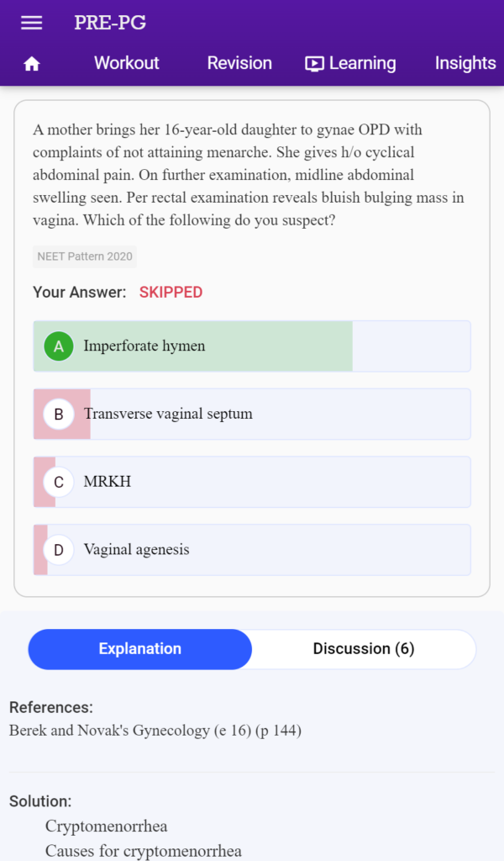Open the hamburger navigation menu
The image size is (504, 861).
tap(32, 23)
